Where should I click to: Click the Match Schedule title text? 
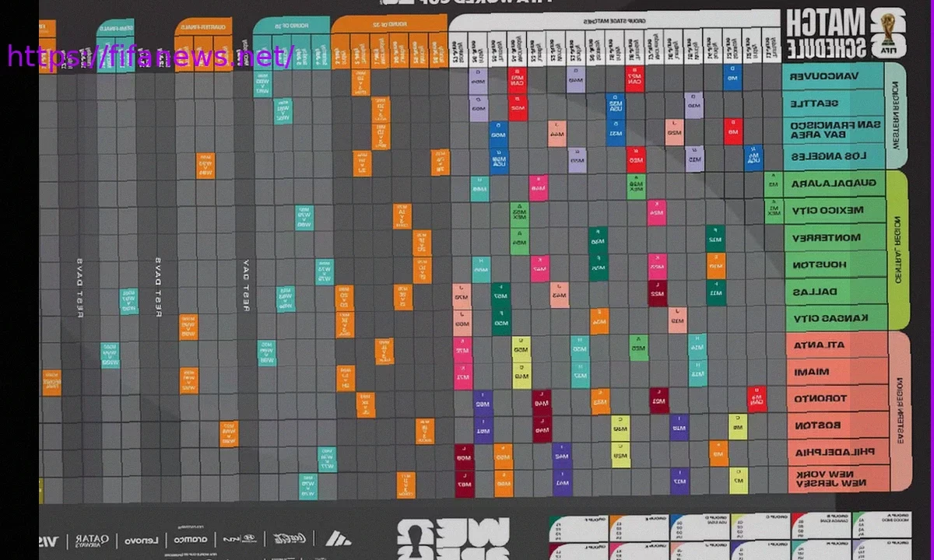825,33
